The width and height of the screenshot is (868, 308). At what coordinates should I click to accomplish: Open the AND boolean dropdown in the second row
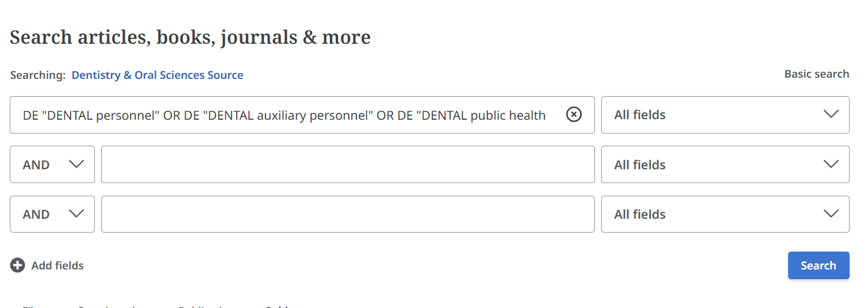click(x=52, y=165)
